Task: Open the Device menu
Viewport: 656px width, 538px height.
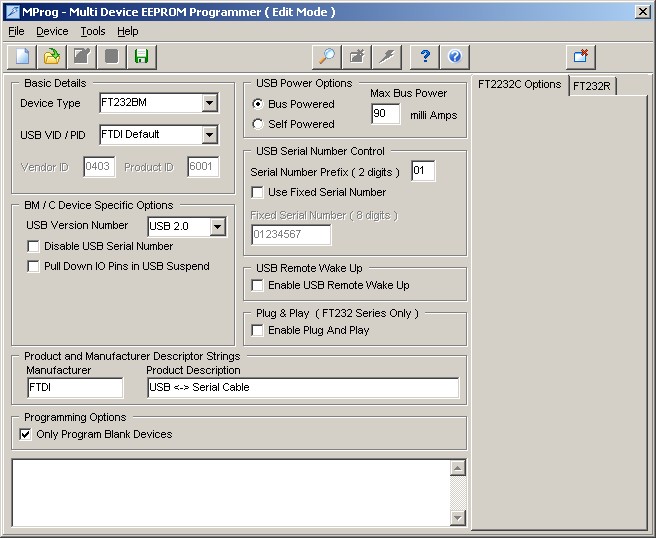Action: (52, 31)
